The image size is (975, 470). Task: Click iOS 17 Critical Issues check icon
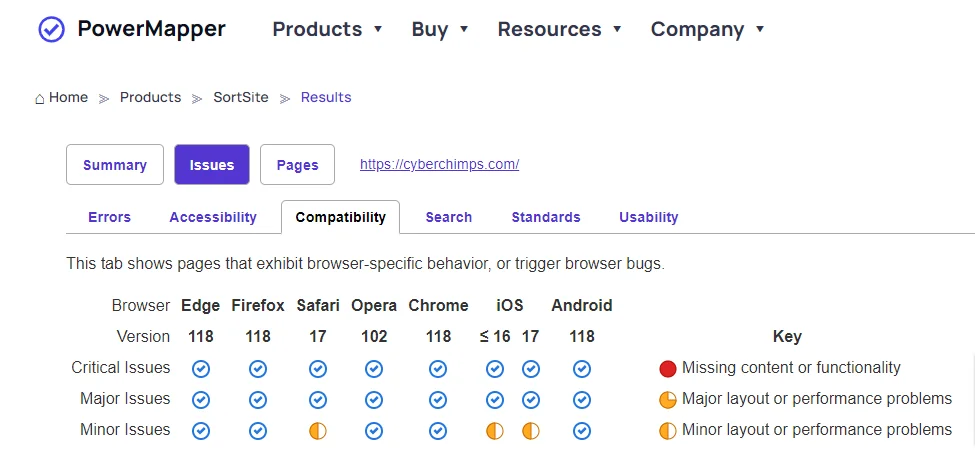530,369
